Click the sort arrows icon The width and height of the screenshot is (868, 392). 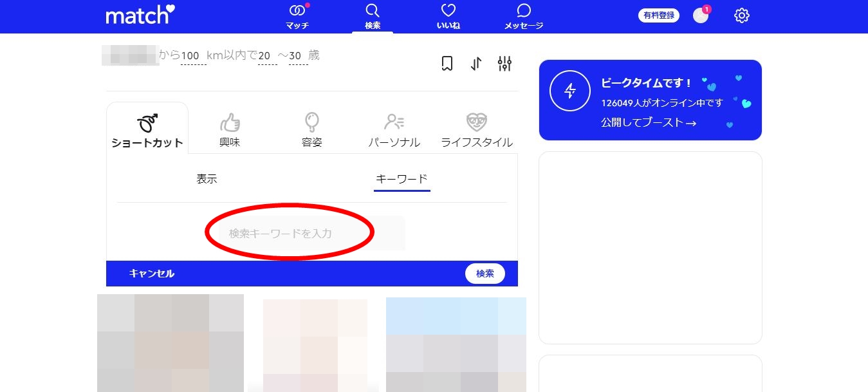(476, 63)
